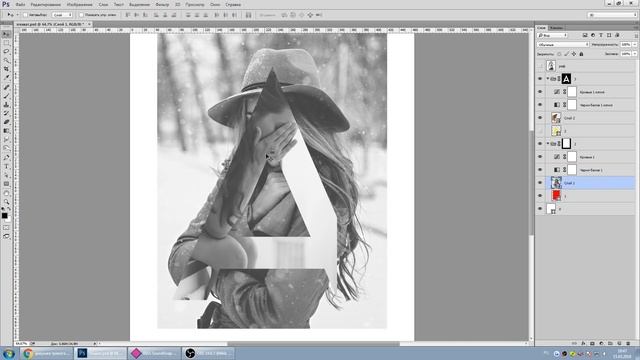Click the lock transparent pixels icon
The image size is (640, 360).
(x=559, y=54)
